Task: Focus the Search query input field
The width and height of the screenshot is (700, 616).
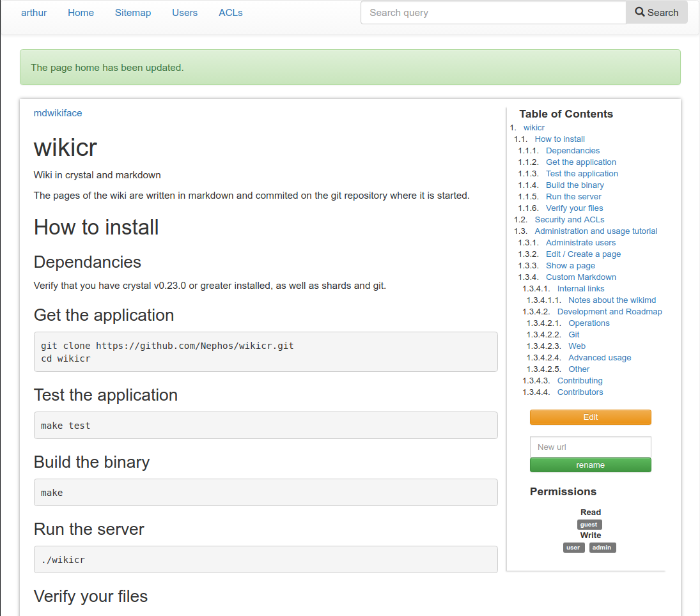Action: tap(494, 13)
